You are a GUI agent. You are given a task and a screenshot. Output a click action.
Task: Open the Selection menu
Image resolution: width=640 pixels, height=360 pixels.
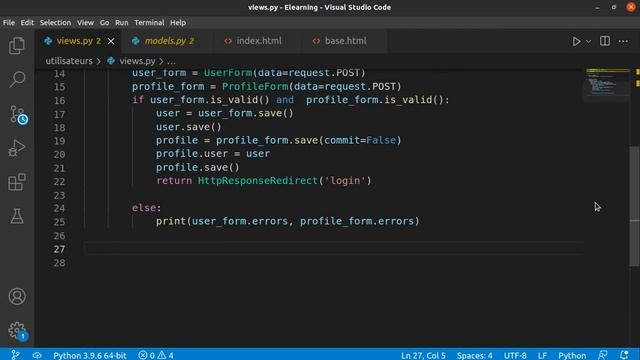click(x=55, y=23)
